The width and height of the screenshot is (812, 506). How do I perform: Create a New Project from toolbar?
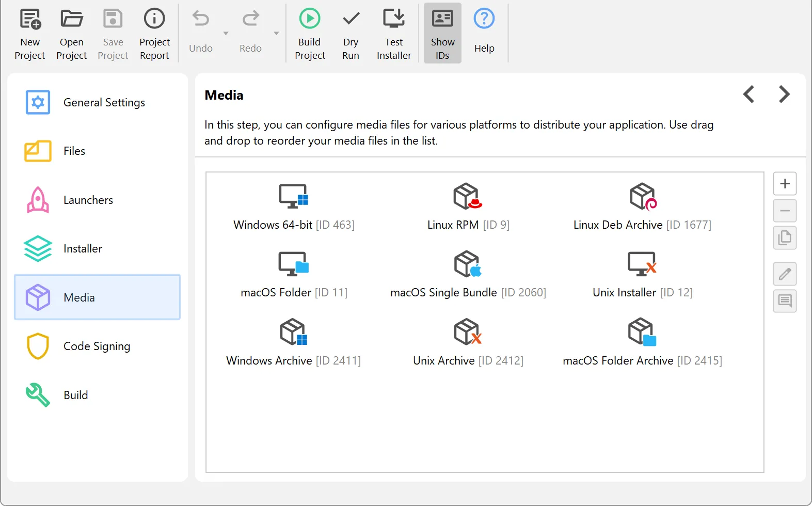[x=30, y=34]
